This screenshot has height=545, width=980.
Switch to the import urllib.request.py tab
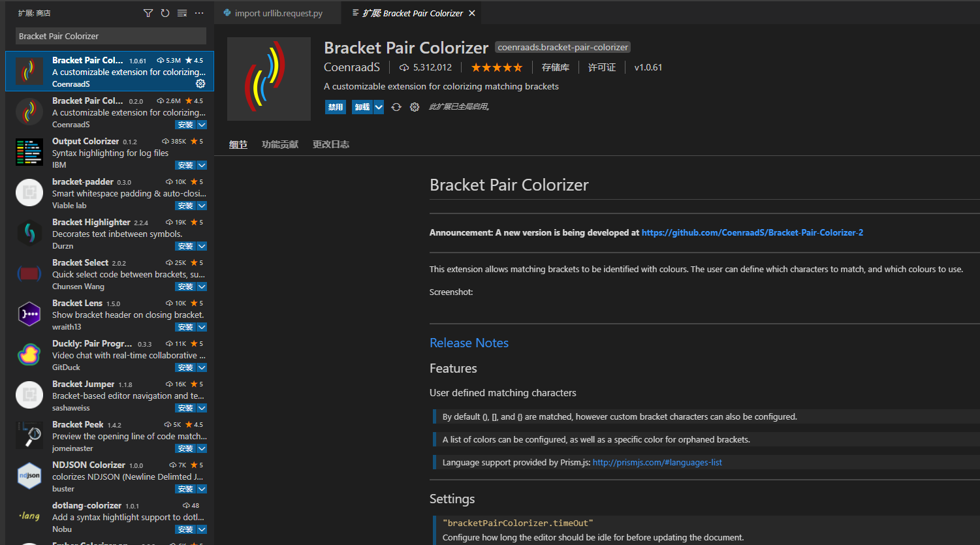point(278,13)
